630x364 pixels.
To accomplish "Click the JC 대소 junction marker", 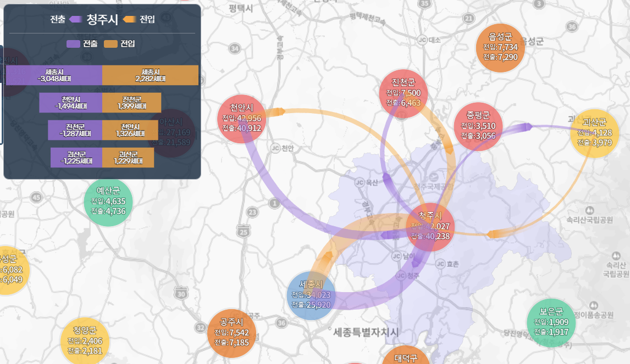I will [422, 40].
